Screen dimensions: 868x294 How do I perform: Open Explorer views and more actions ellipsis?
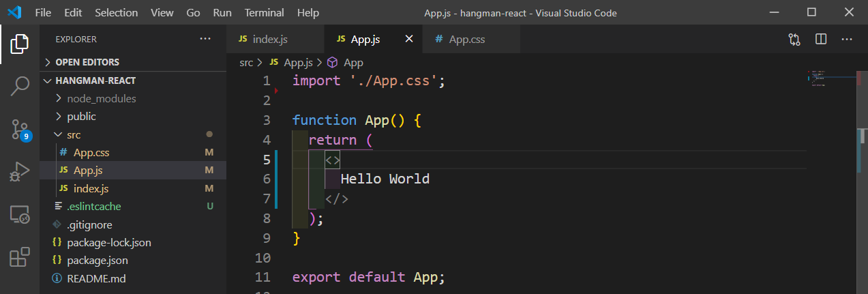tap(205, 39)
